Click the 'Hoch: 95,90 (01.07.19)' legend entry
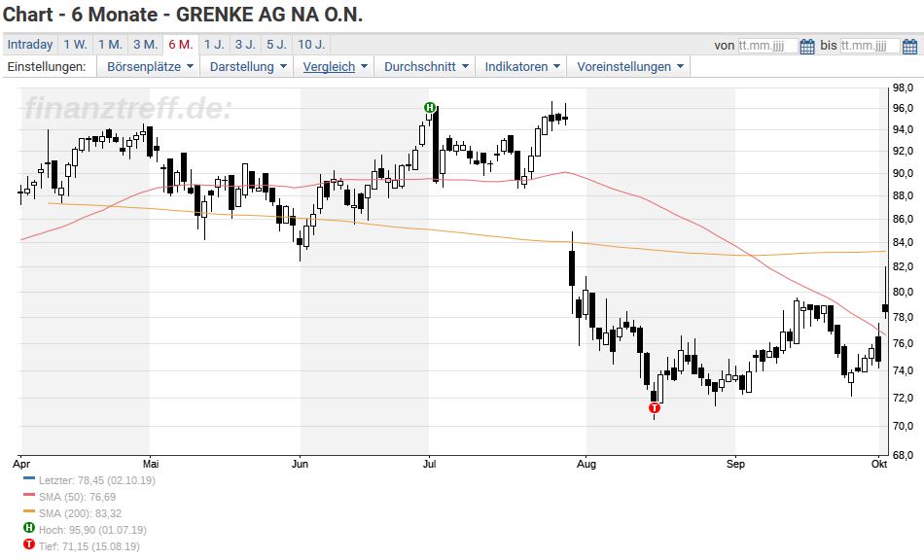 (x=92, y=530)
